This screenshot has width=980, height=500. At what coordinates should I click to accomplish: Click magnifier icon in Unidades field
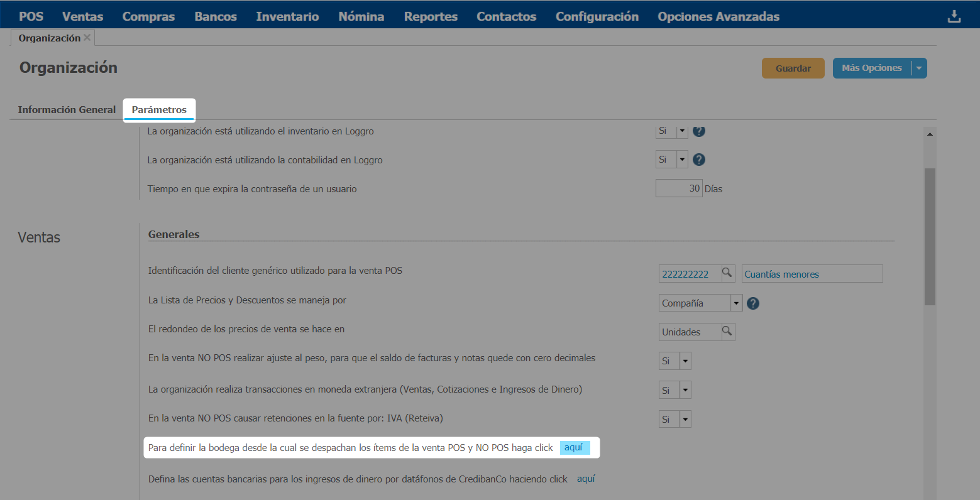click(727, 331)
